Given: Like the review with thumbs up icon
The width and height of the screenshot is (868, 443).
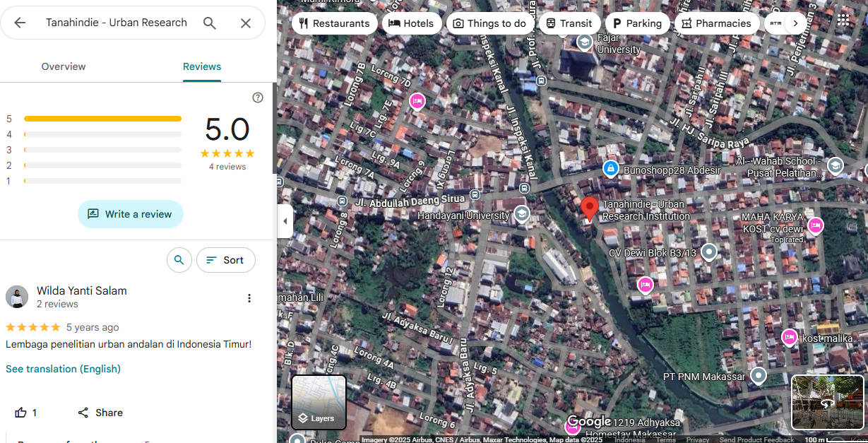Looking at the screenshot, I should point(21,413).
